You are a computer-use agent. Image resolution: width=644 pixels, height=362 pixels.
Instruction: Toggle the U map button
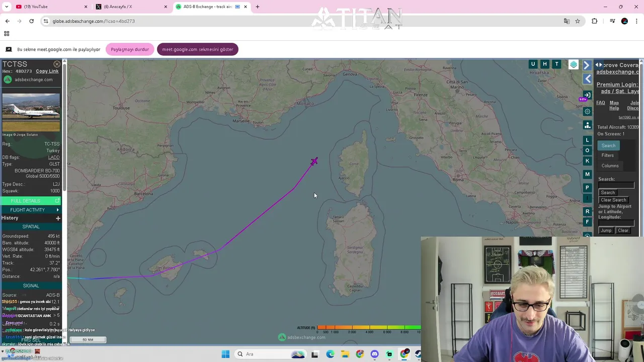coord(533,64)
